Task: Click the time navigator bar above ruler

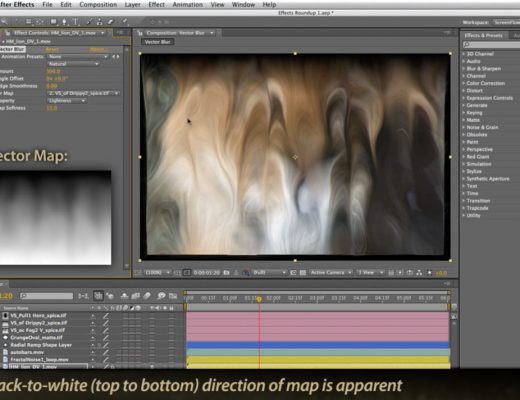Action: pyautogui.click(x=317, y=292)
